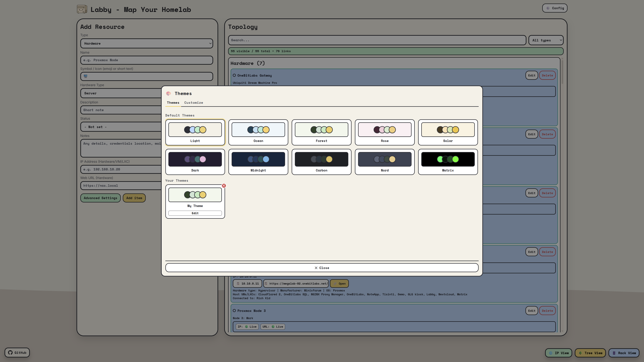
Task: Select the Light theme card
Action: pyautogui.click(x=195, y=132)
